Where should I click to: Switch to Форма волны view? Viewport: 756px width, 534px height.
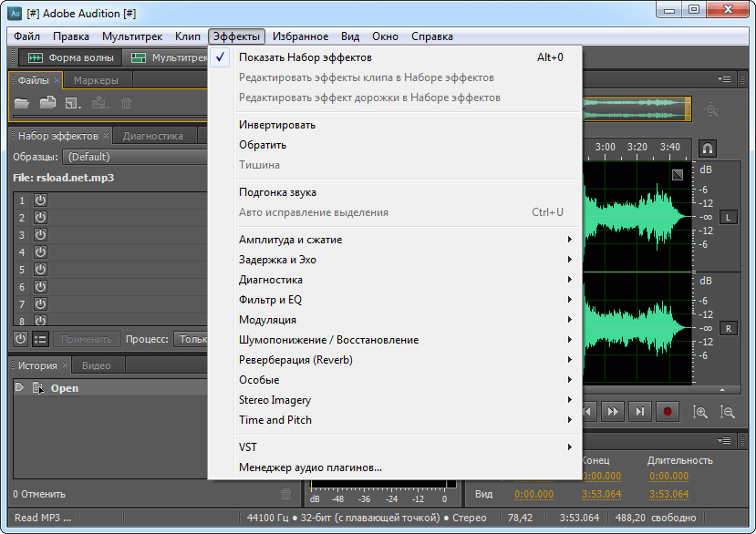70,57
